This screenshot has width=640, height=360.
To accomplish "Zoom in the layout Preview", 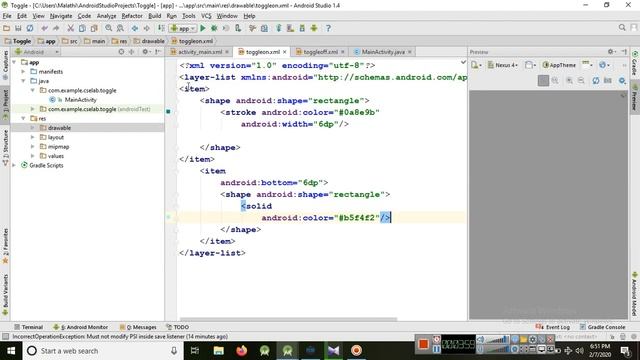I will coord(569,80).
